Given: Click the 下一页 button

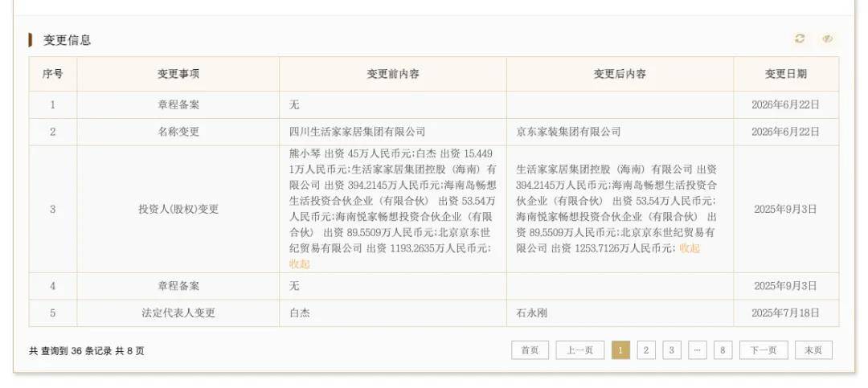Looking at the screenshot, I should [764, 350].
